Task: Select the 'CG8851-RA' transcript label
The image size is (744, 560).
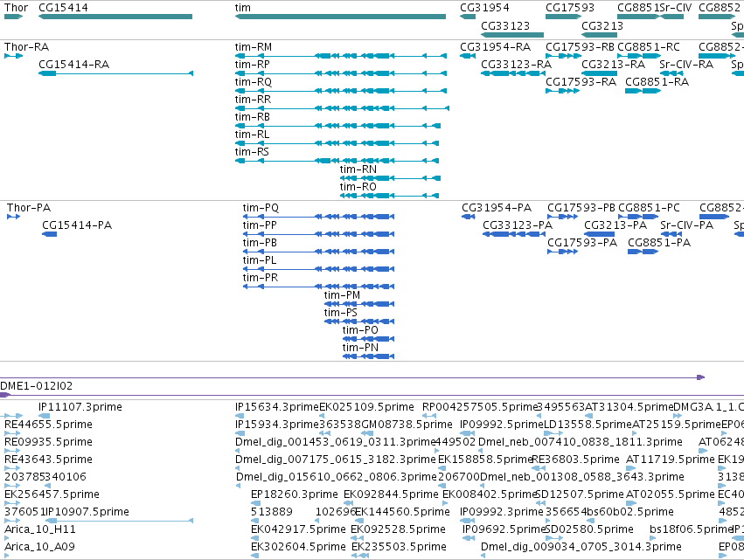Action: (x=657, y=82)
